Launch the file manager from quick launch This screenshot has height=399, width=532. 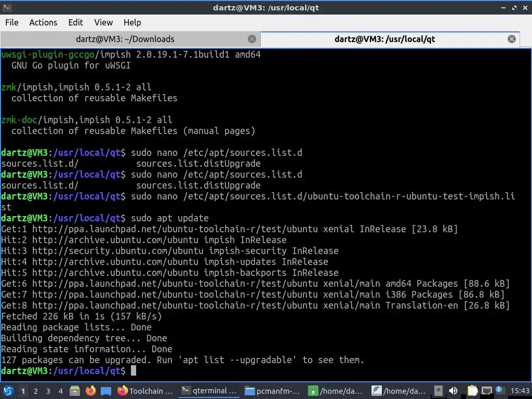75,391
